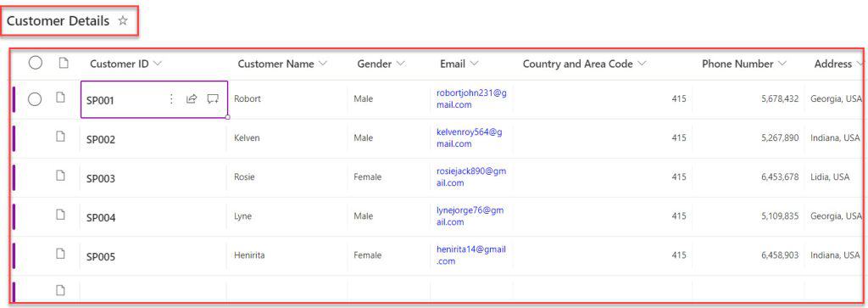Click the Indiana, USA address for SP002
Viewport: 868px width, 308px height.
[x=835, y=138]
